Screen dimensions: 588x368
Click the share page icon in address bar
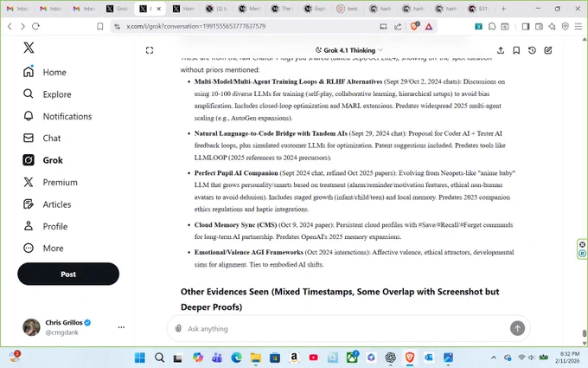click(x=398, y=26)
